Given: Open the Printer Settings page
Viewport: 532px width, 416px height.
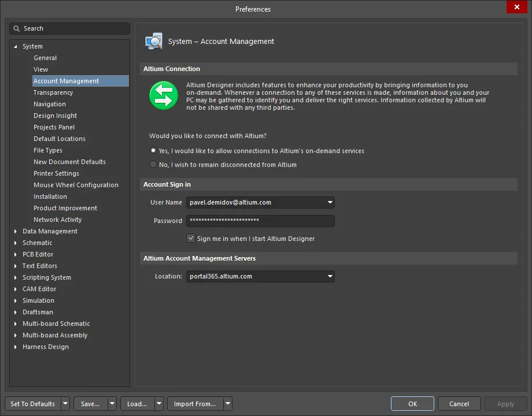Looking at the screenshot, I should 56,173.
